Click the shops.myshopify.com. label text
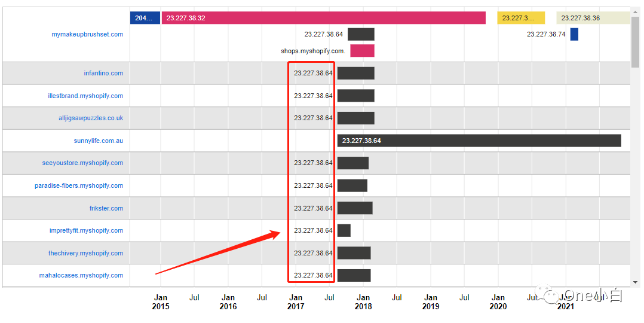 click(x=313, y=51)
